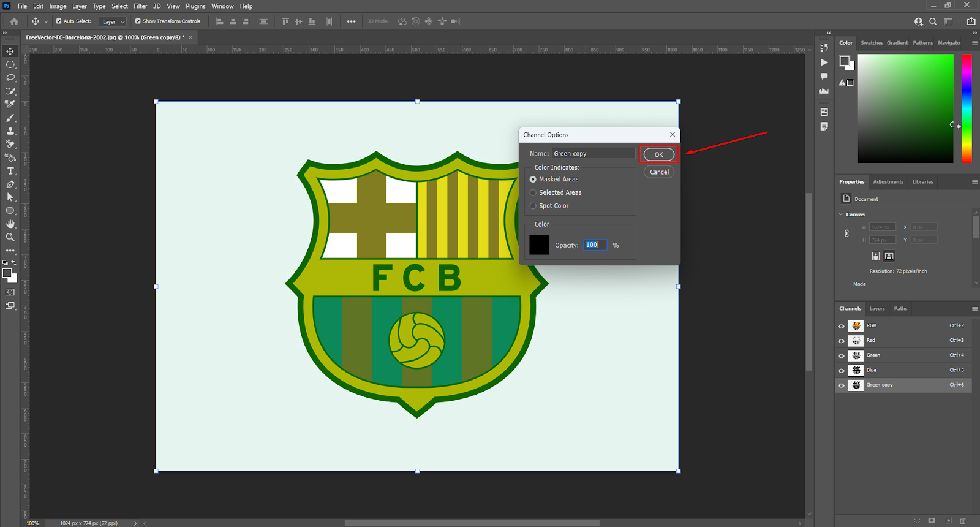
Task: Select the Eyedropper tool
Action: click(x=10, y=105)
